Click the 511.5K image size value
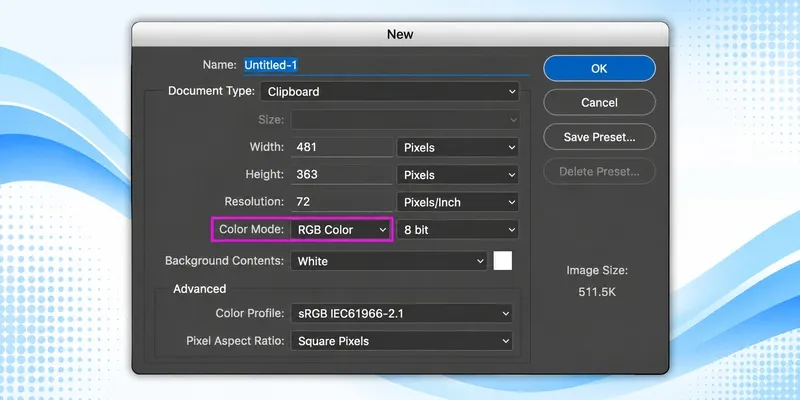This screenshot has height=400, width=800. [597, 292]
